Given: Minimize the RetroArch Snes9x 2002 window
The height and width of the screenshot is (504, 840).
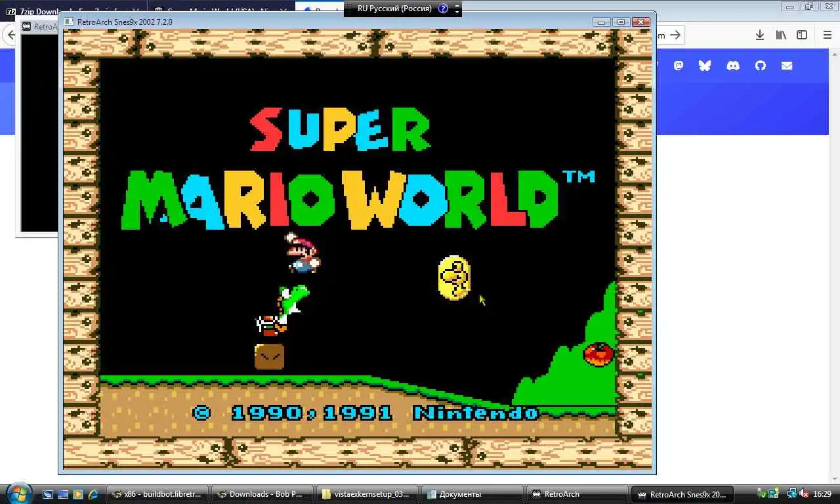Looking at the screenshot, I should (x=602, y=22).
